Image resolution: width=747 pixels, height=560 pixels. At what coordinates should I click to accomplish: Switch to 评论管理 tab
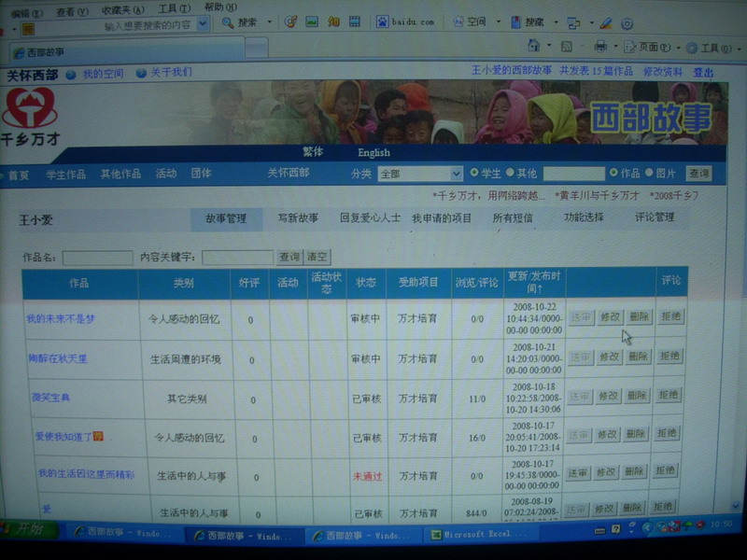click(655, 217)
